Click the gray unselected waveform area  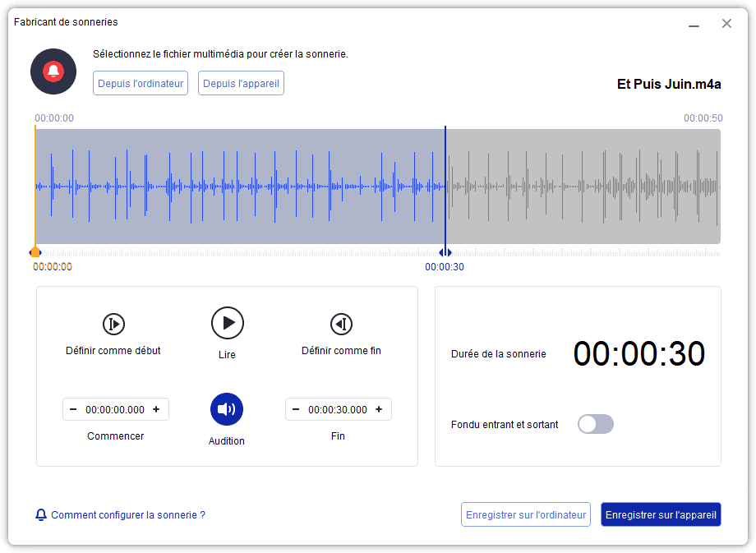click(x=583, y=187)
